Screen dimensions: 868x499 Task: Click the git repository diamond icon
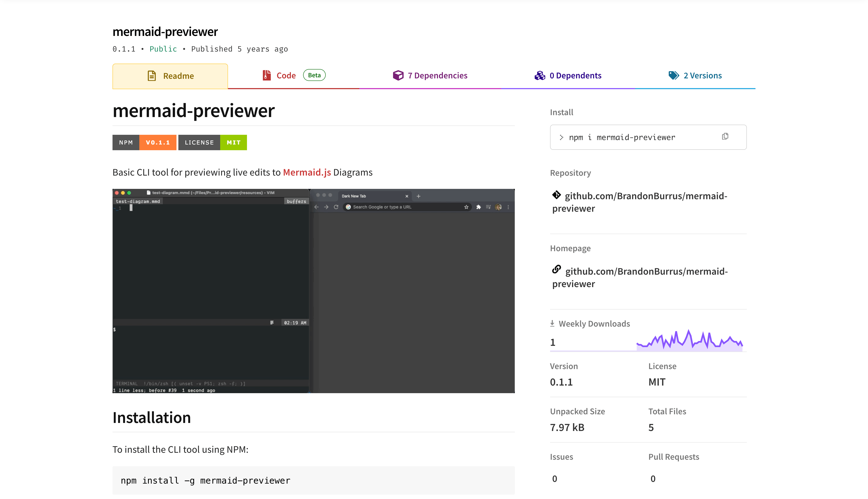coord(556,195)
